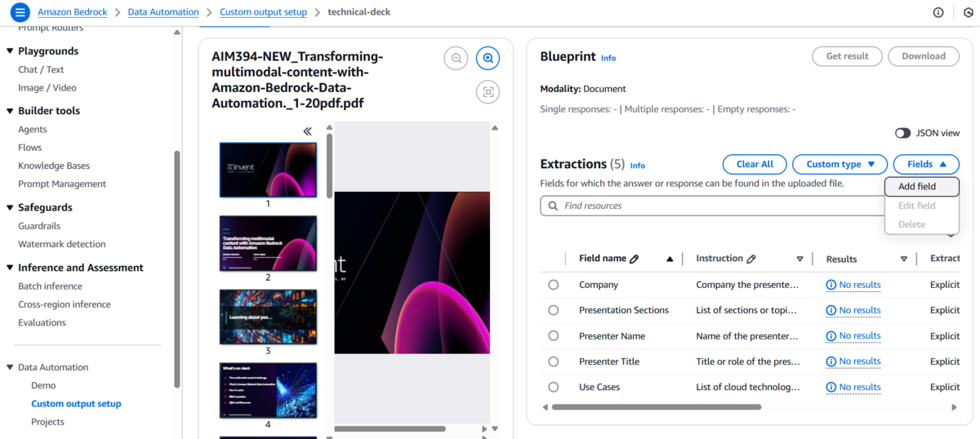The height and width of the screenshot is (439, 980).
Task: Click info icon on Use Cases No results
Action: tap(831, 387)
